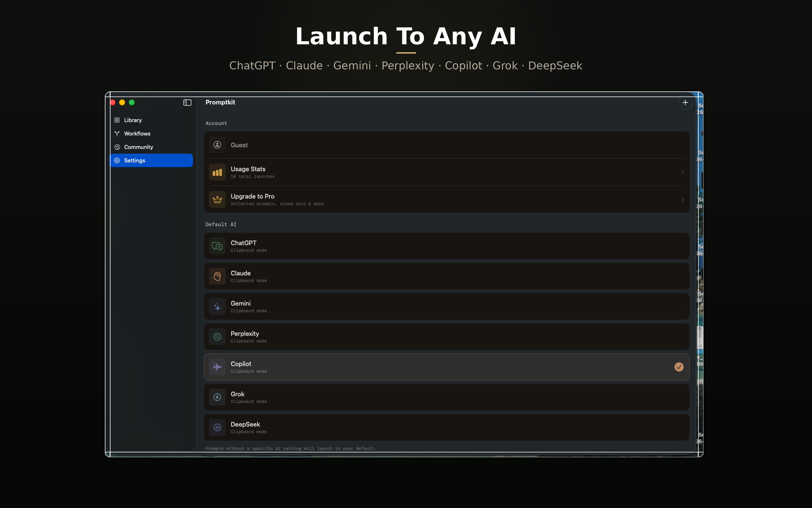812x508 pixels.
Task: Click the Settings gear icon
Action: (117, 160)
